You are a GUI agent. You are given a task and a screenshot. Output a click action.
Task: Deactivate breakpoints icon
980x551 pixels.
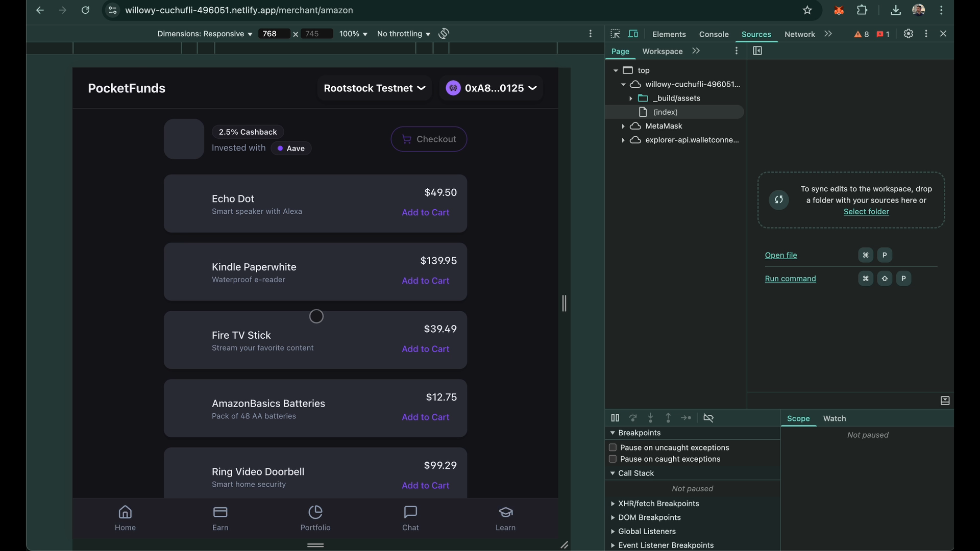(x=708, y=418)
